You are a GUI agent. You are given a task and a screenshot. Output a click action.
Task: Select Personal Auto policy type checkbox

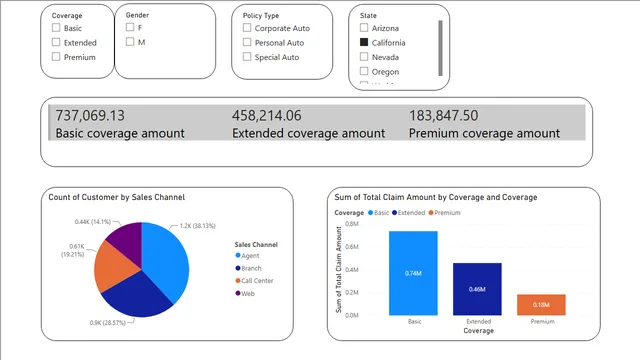tap(247, 42)
